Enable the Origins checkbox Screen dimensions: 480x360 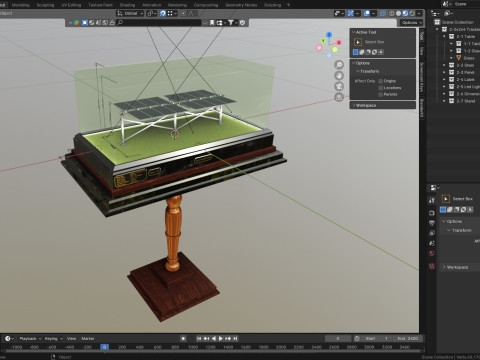[381, 81]
